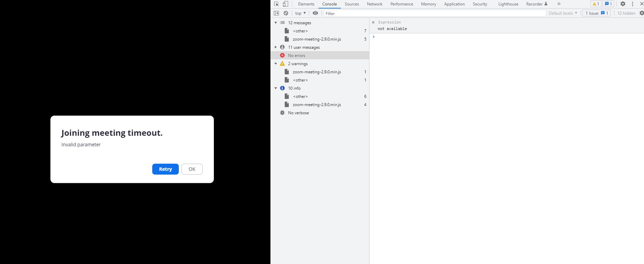Image resolution: width=644 pixels, height=264 pixels.
Task: Open the 1 Issue link
Action: (597, 13)
